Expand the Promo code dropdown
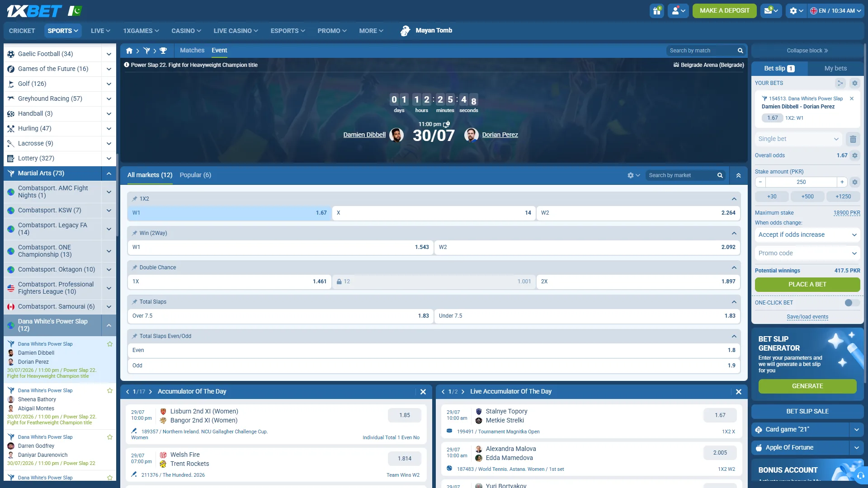Viewport: 868px width, 488px height. click(x=807, y=253)
